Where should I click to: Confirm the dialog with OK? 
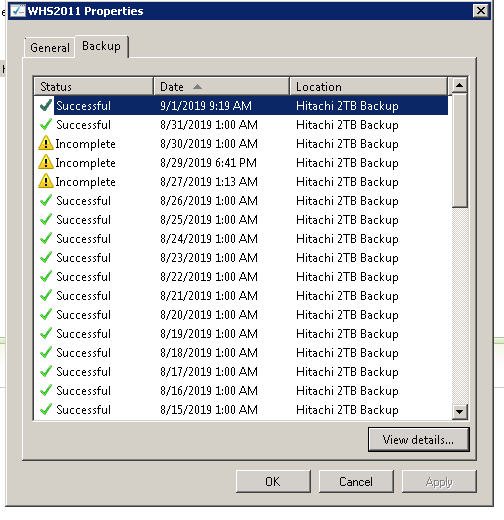tap(273, 482)
